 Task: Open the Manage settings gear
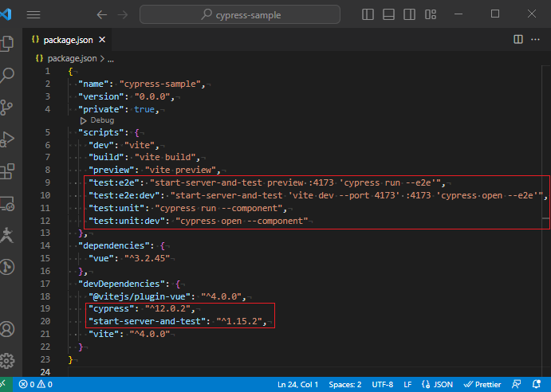(x=7, y=361)
